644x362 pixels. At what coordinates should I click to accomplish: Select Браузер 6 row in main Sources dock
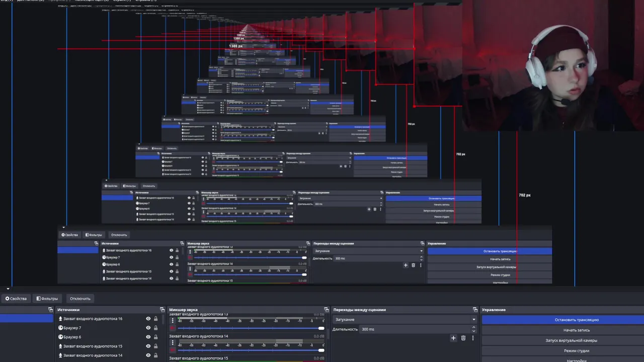(x=110, y=337)
